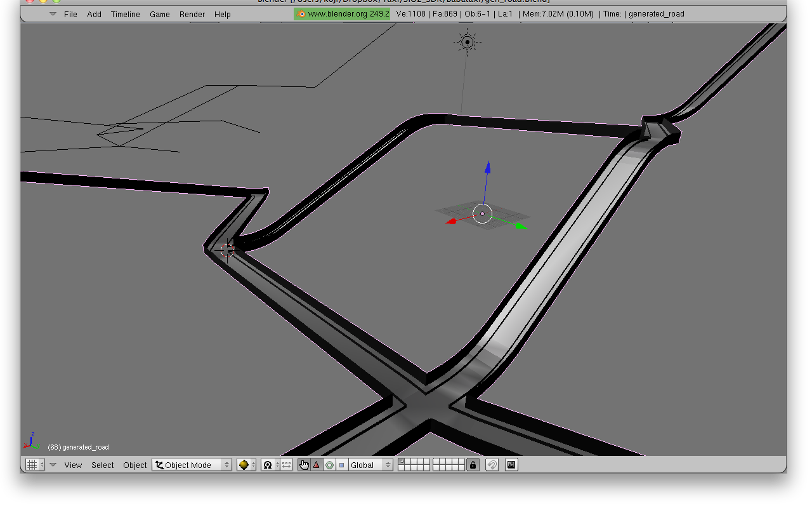Screen dimensions: 812x508
Task: Open the Add menu
Action: click(x=95, y=14)
